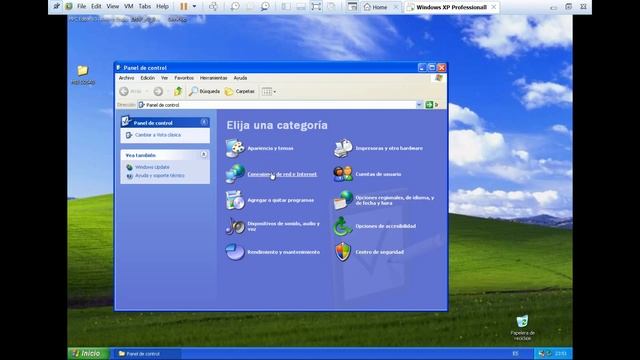Expand the Dirección address bar dropdown
The image size is (640, 360).
pyautogui.click(x=419, y=105)
